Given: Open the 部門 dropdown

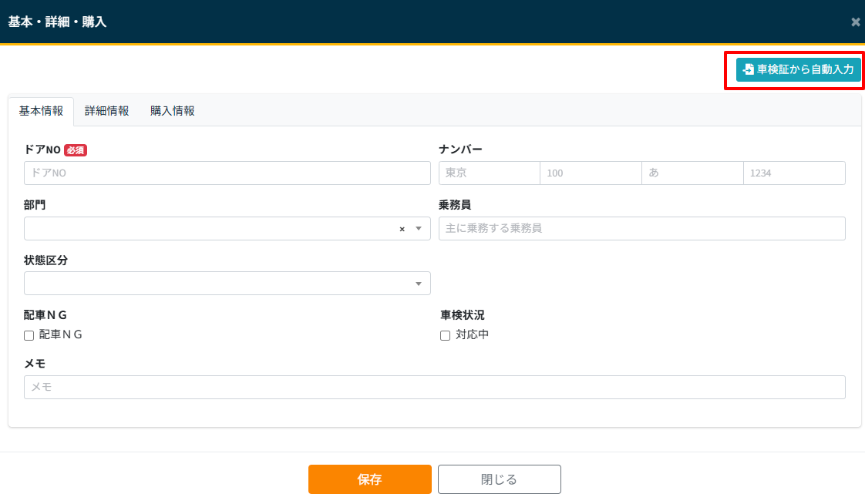Looking at the screenshot, I should 227,228.
